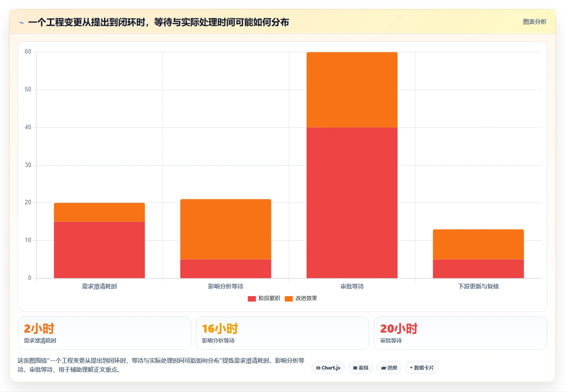Select the orange 下游更新与复核 bar segment
The width and height of the screenshot is (565, 392).
[x=478, y=244]
